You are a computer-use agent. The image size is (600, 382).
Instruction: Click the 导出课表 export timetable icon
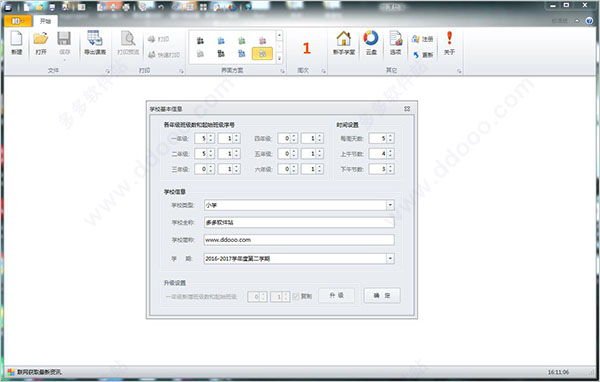(x=95, y=43)
